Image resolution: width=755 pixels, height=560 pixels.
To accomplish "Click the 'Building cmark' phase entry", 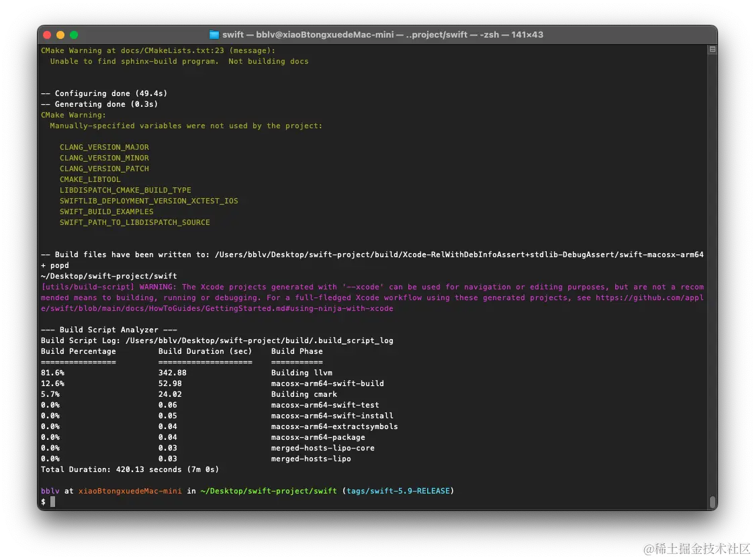I will click(x=304, y=394).
